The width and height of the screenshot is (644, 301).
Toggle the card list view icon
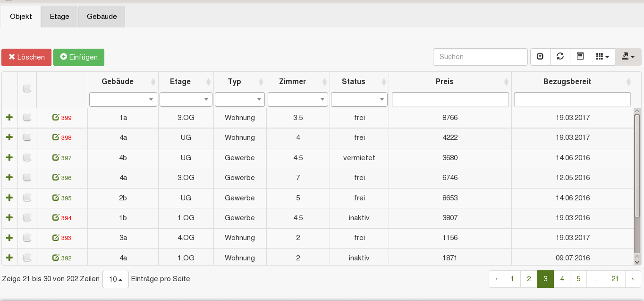580,57
